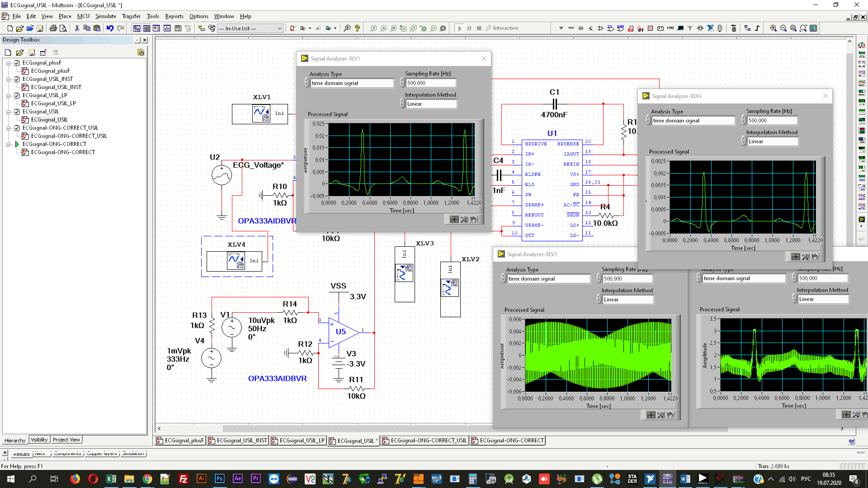The image size is (868, 488).
Task: Toggle the Design Toolbox view icon
Action: pyautogui.click(x=137, y=28)
